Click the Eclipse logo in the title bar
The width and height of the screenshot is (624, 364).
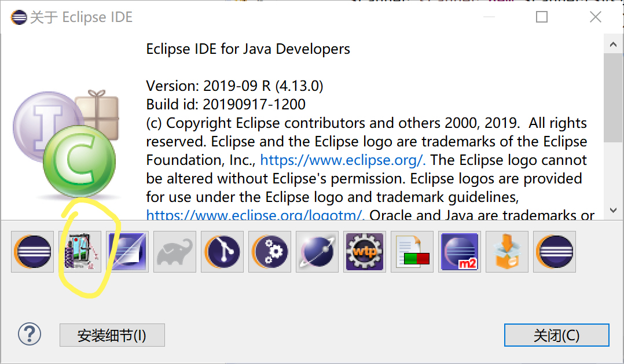(19, 17)
